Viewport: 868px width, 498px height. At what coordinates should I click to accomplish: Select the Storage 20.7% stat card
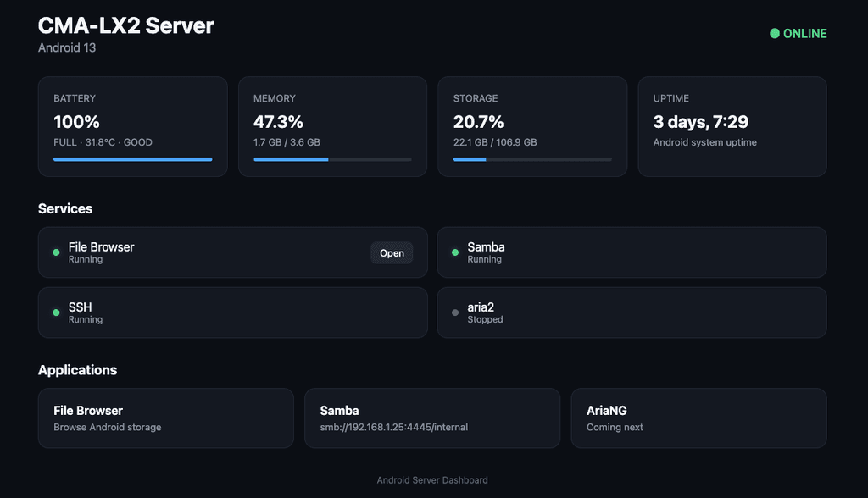point(532,127)
